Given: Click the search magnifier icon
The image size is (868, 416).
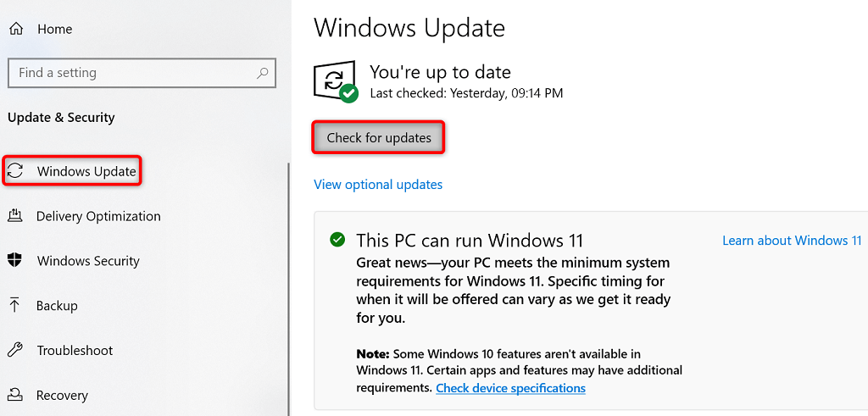Looking at the screenshot, I should (264, 73).
